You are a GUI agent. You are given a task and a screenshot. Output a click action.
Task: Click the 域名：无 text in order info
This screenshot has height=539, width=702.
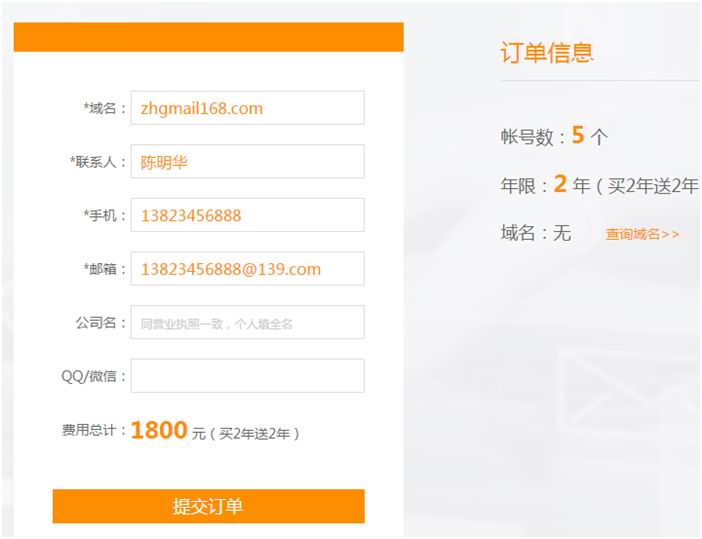click(x=535, y=233)
